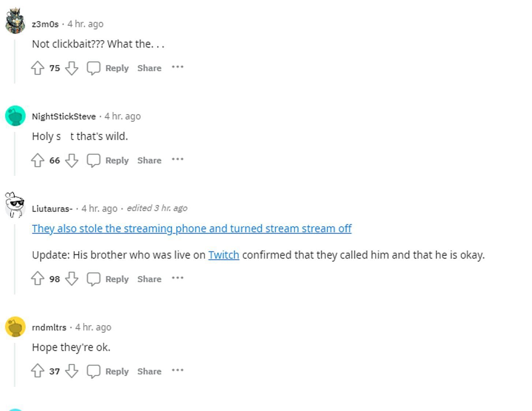The width and height of the screenshot is (532, 411).
Task: Open more options for z3m0s's comment
Action: click(177, 67)
